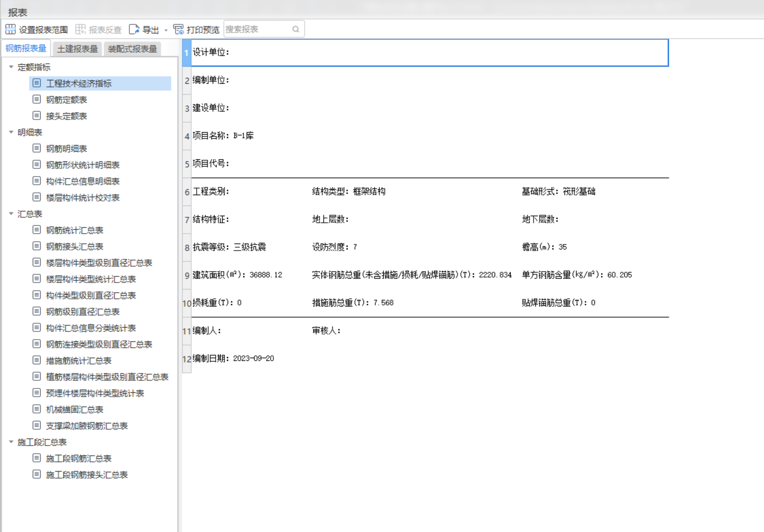Select the 设计单位 row in the report

click(x=430, y=53)
